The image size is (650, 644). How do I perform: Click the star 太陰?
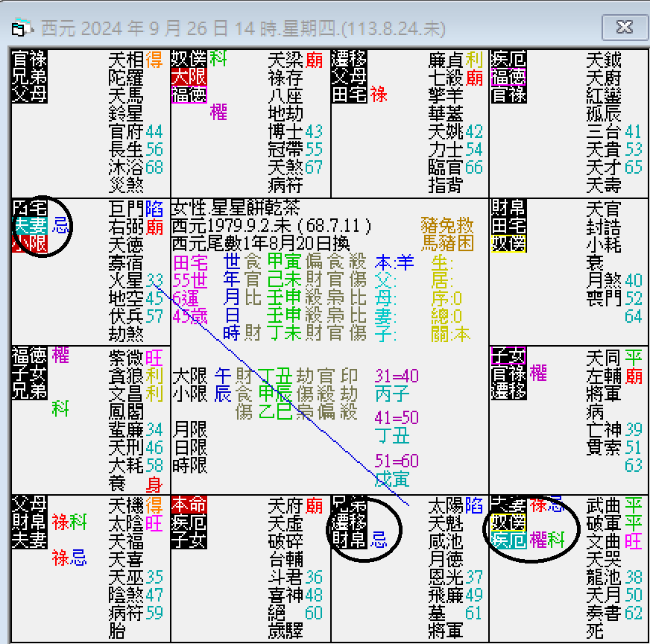(126, 523)
